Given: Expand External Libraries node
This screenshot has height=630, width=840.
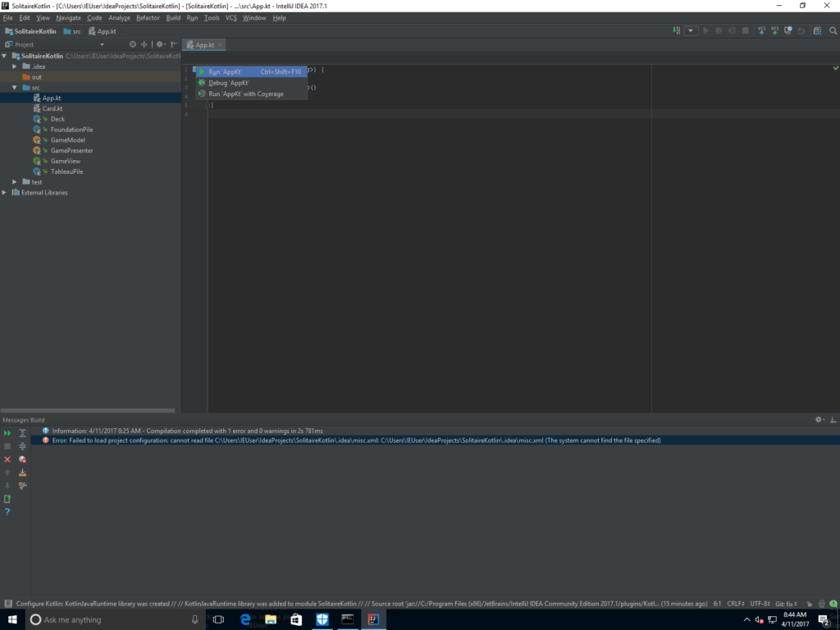Looking at the screenshot, I should [x=5, y=192].
